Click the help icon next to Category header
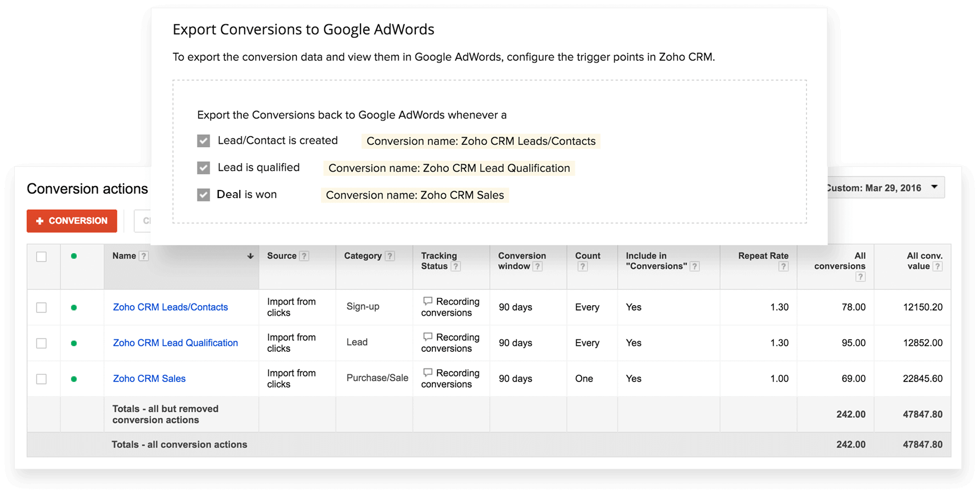This screenshot has height=494, width=980. point(390,256)
